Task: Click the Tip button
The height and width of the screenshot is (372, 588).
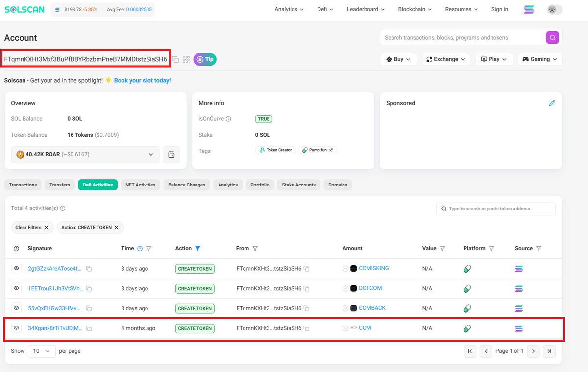Action: pos(205,59)
